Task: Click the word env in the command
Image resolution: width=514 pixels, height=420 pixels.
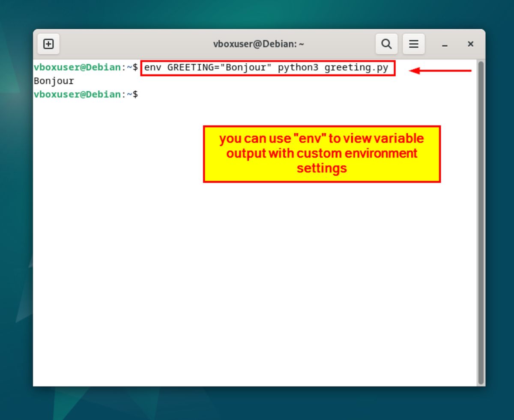Action: 152,68
